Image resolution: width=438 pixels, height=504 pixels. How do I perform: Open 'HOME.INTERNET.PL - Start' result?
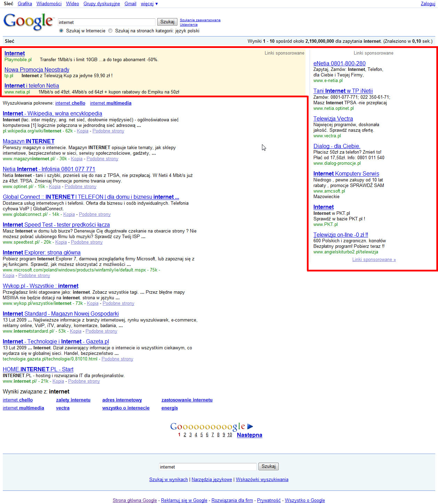tap(38, 369)
